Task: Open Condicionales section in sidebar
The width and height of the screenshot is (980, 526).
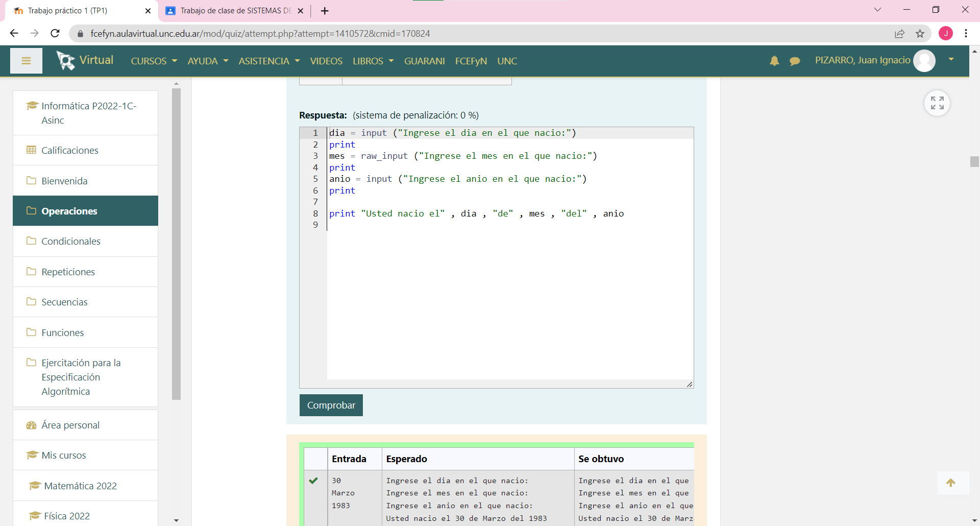Action: 71,242
